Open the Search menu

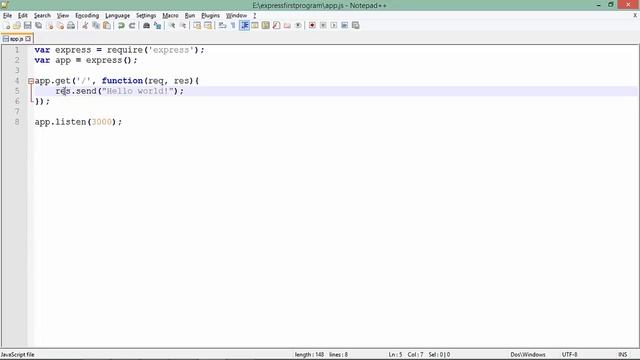pos(42,16)
